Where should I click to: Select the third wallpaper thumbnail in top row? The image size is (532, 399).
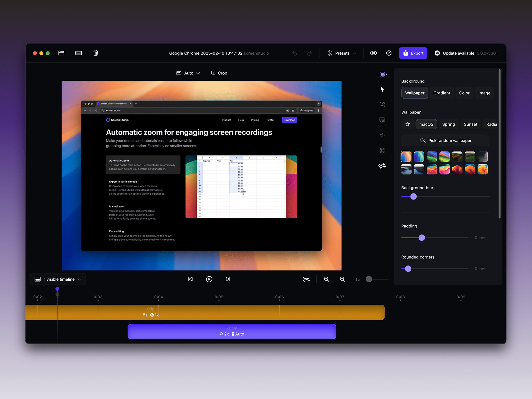point(432,157)
